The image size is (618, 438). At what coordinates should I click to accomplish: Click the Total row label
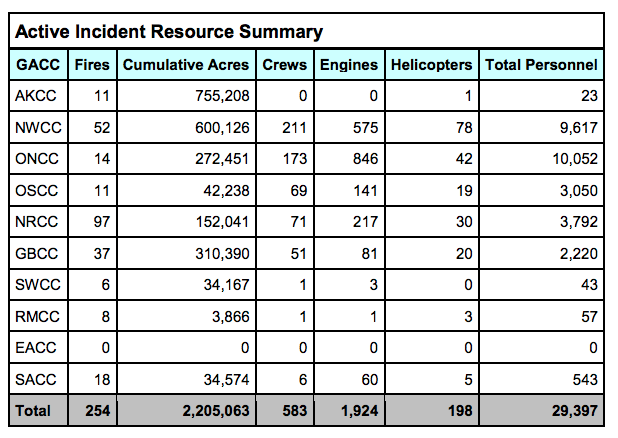(33, 411)
